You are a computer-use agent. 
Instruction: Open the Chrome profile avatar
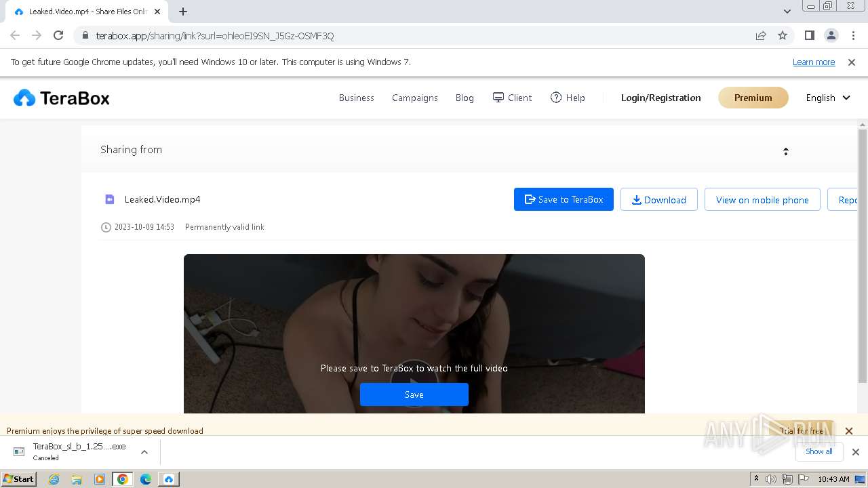831,36
